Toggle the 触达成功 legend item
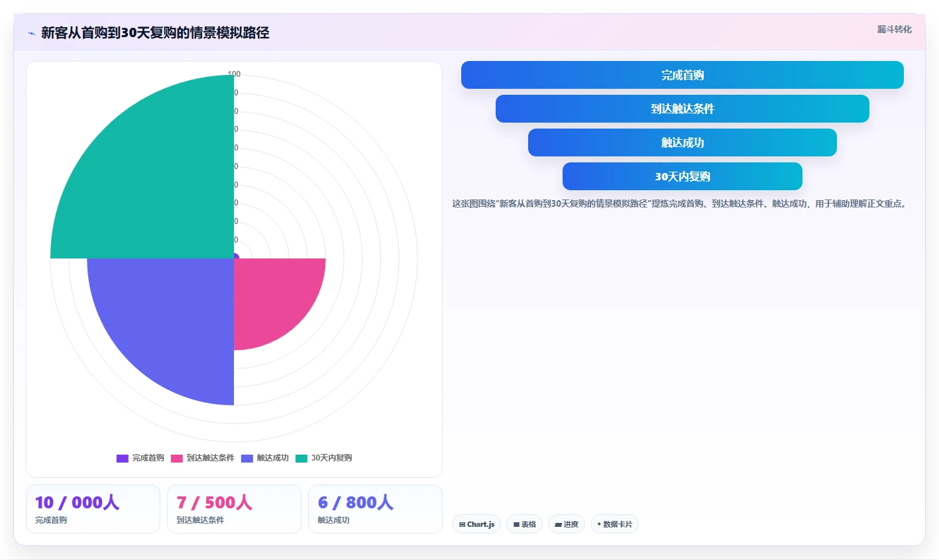939x560 pixels. [264, 458]
